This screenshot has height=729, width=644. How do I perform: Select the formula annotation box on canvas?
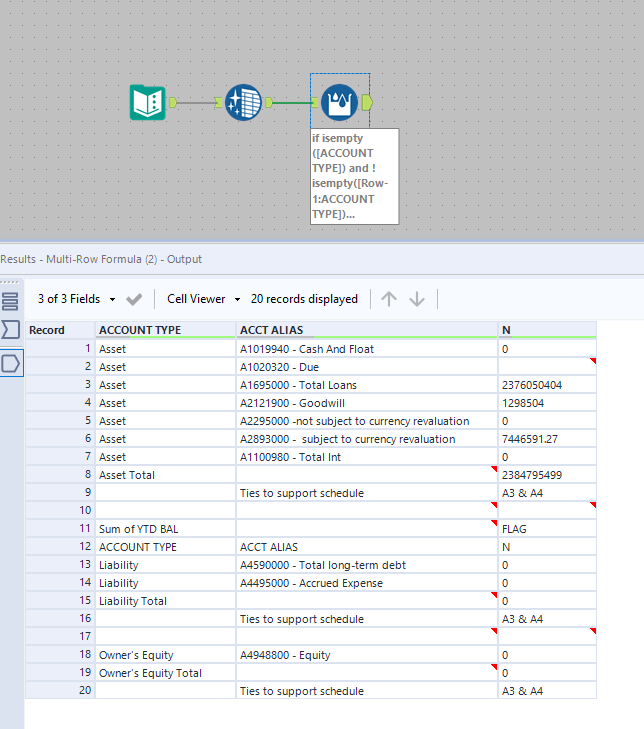click(x=354, y=175)
